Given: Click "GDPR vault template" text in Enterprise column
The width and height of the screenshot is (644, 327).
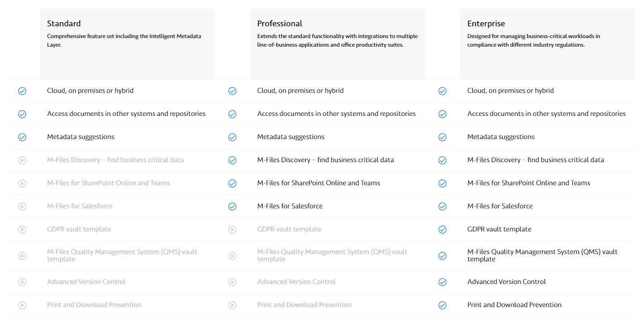Looking at the screenshot, I should [499, 229].
